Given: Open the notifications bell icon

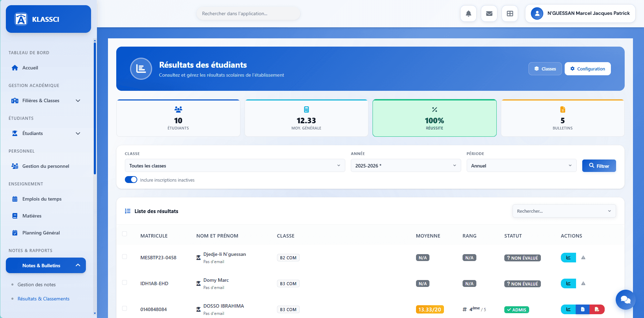Looking at the screenshot, I should click(x=468, y=13).
